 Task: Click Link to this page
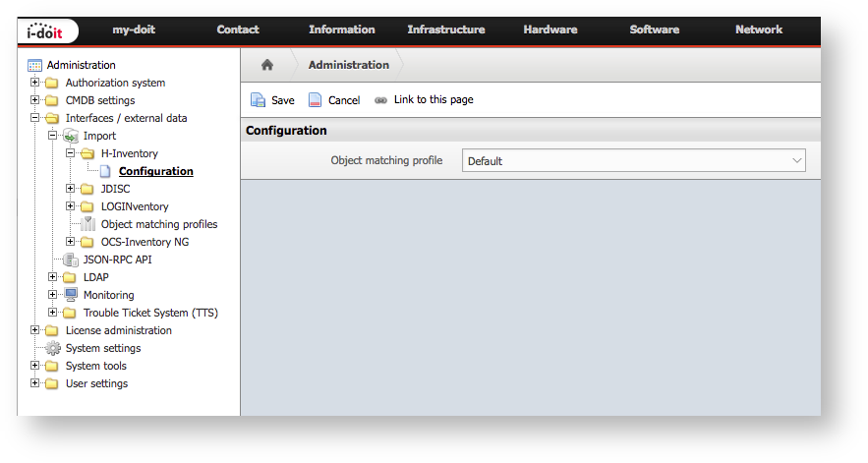[x=434, y=100]
